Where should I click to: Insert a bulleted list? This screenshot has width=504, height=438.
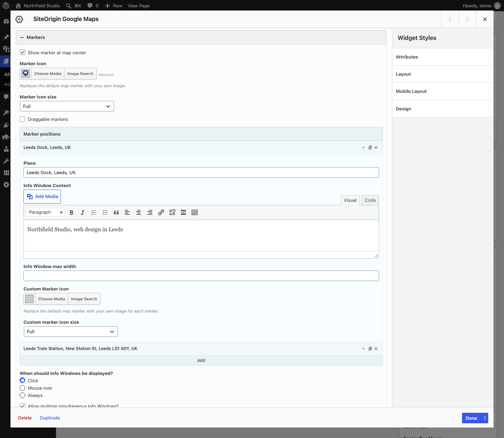pyautogui.click(x=94, y=212)
